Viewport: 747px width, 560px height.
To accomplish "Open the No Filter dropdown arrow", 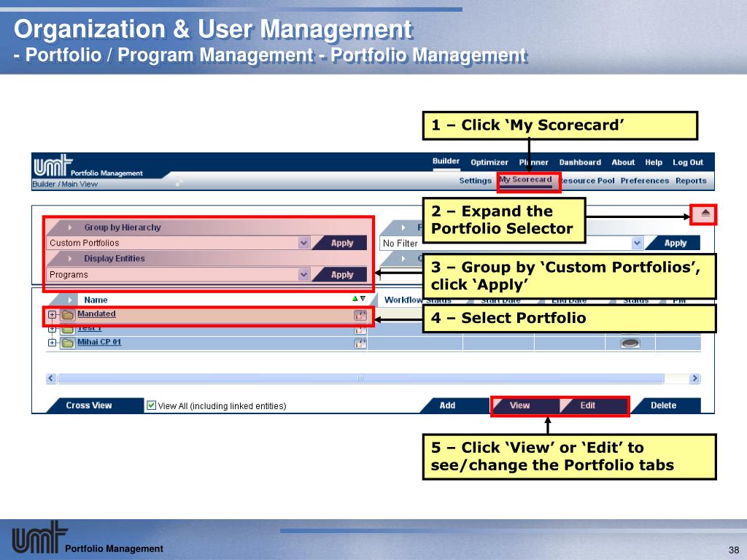I will click(637, 243).
